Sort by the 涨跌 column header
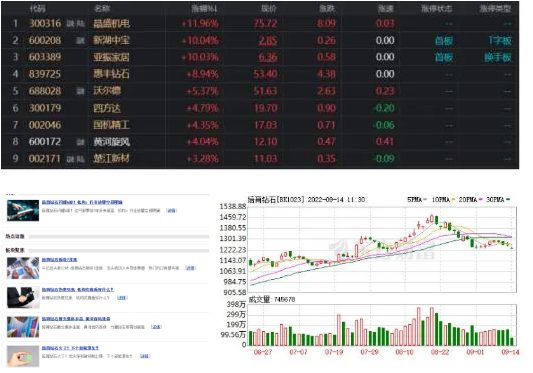 (327, 9)
